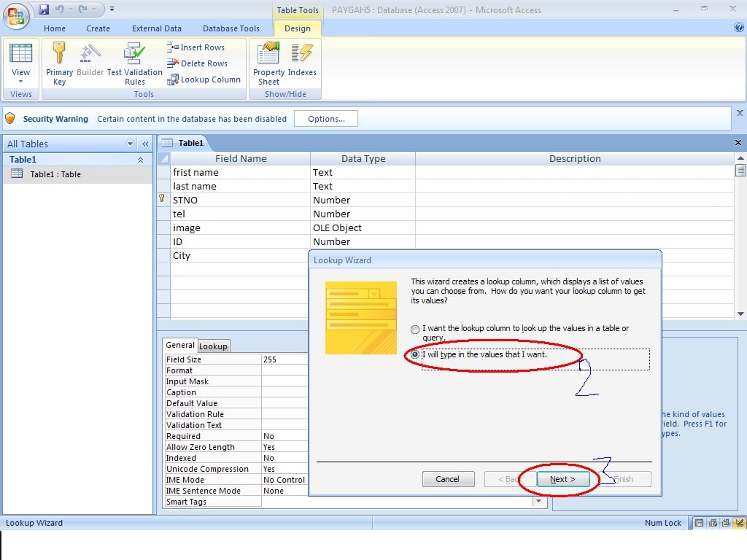This screenshot has height=560, width=747.
Task: Close the Security Warning message bar
Action: click(740, 113)
